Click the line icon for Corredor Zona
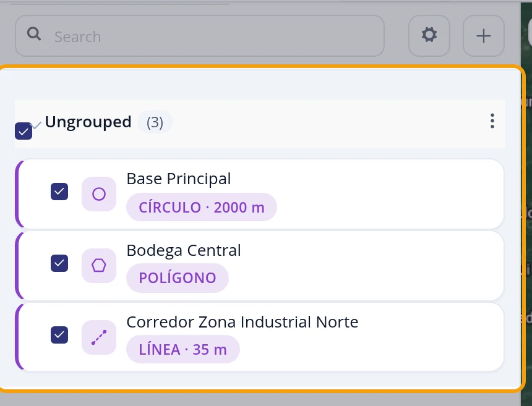This screenshot has width=532, height=406. click(x=99, y=337)
